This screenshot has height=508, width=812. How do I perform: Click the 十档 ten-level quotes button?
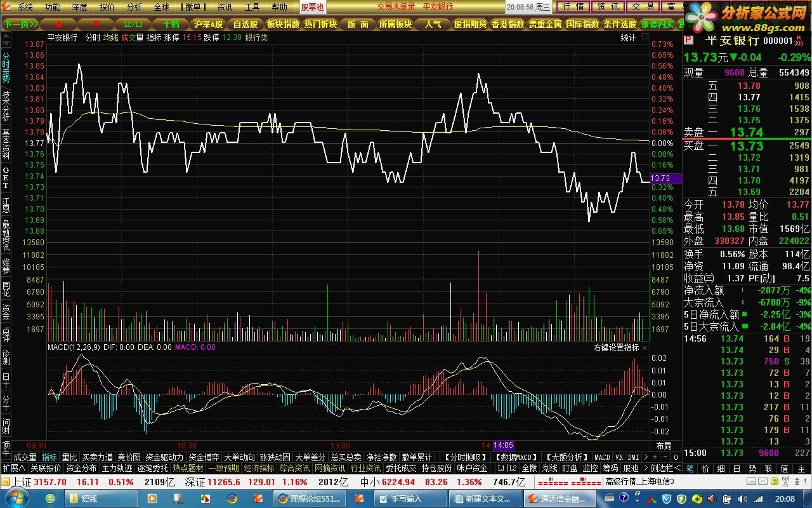click(171, 24)
